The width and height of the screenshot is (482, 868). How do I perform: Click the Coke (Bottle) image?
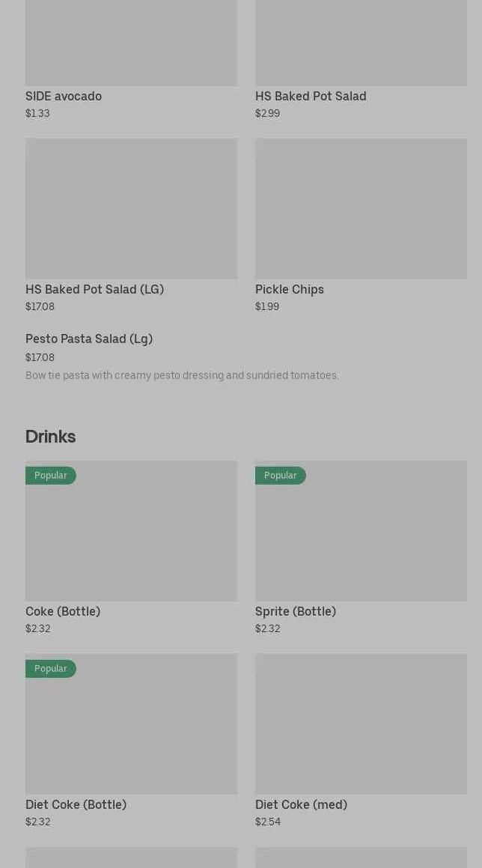click(131, 539)
